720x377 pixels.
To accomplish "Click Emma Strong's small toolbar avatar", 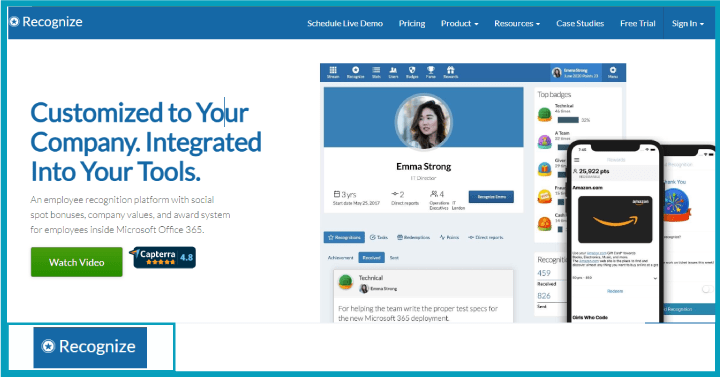I will 557,73.
